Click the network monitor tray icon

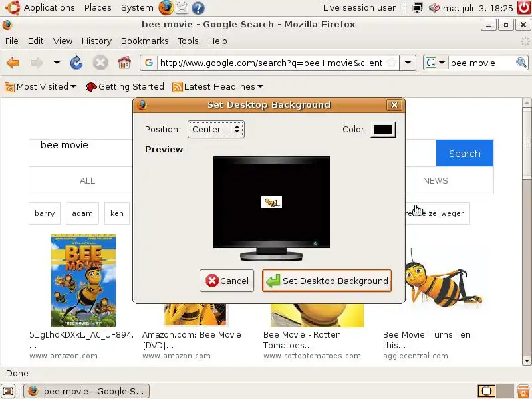click(x=417, y=8)
